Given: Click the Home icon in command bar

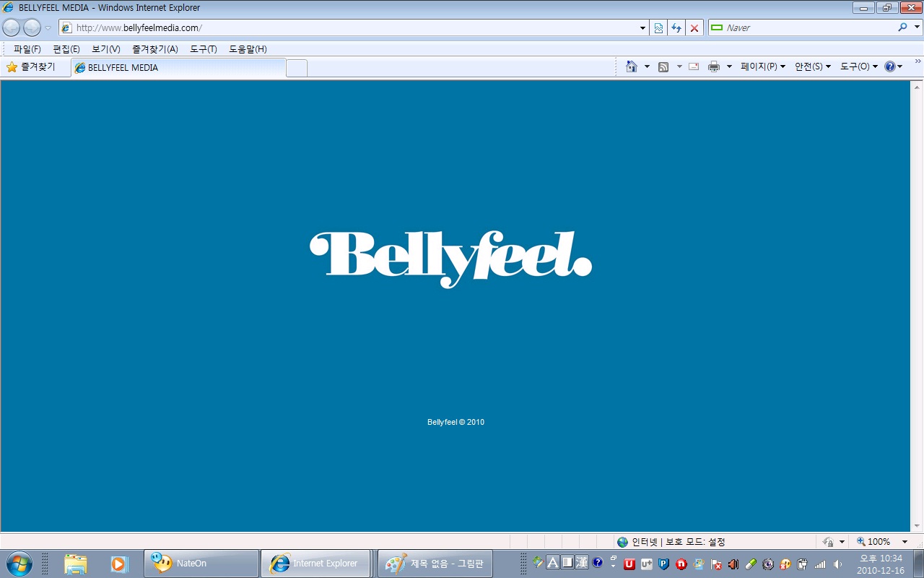Looking at the screenshot, I should 632,66.
